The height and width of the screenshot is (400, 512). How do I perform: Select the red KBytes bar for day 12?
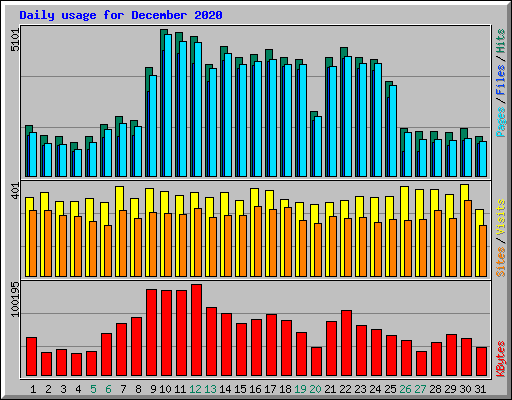(x=196, y=330)
